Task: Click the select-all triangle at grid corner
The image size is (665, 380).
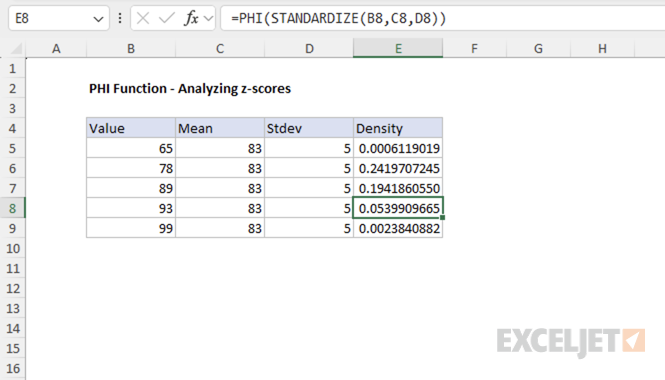Action: (16, 49)
